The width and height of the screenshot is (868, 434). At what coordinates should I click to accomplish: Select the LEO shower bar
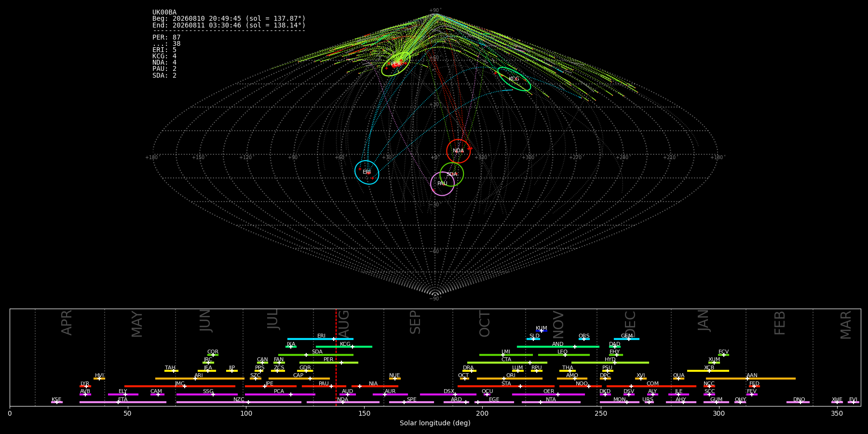[564, 355]
